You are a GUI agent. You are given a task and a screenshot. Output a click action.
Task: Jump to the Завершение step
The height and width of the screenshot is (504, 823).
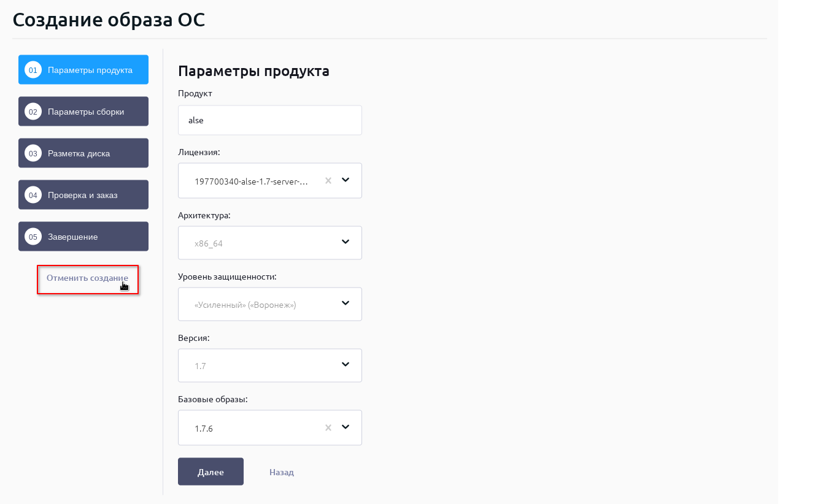point(73,237)
